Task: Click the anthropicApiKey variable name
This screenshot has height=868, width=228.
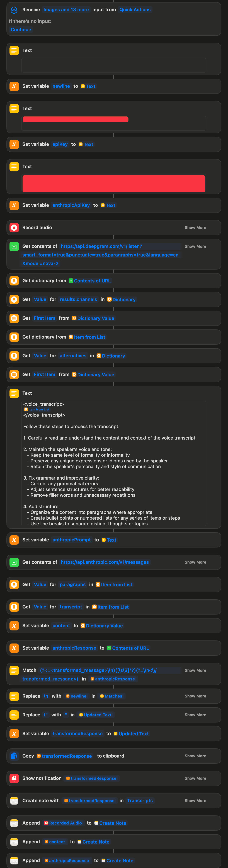Action: [71, 205]
